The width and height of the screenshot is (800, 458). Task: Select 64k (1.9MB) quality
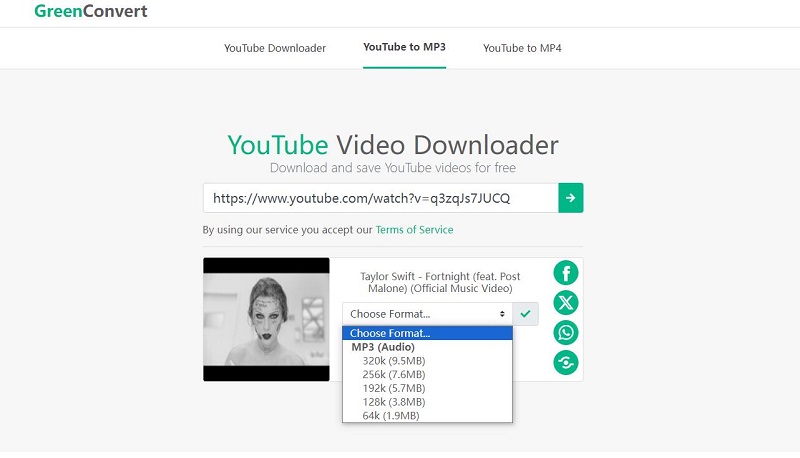[x=428, y=416]
